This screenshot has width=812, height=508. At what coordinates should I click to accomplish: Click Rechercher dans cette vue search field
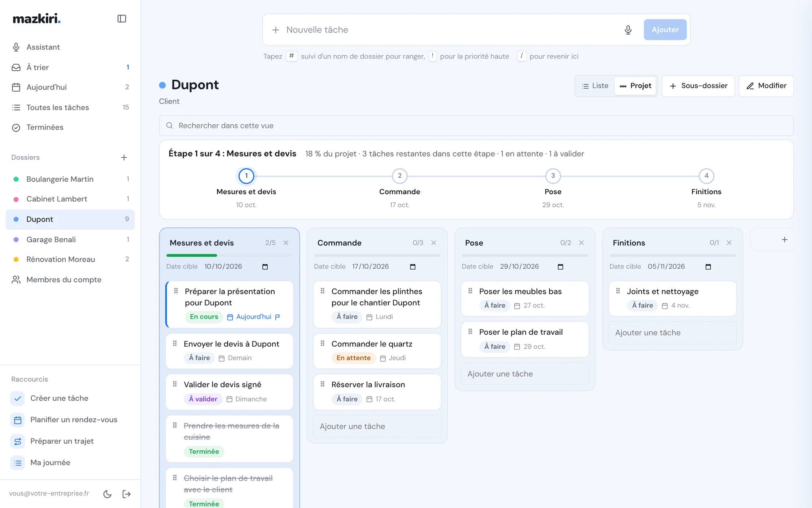(476, 126)
